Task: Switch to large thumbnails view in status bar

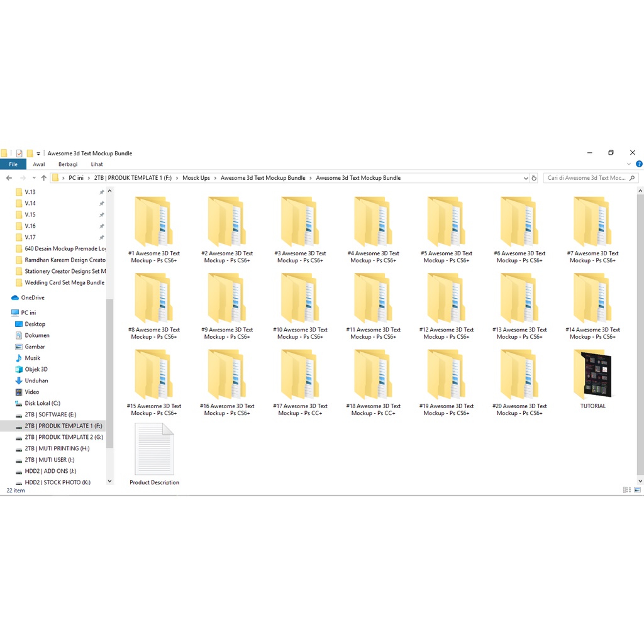Action: click(x=636, y=490)
